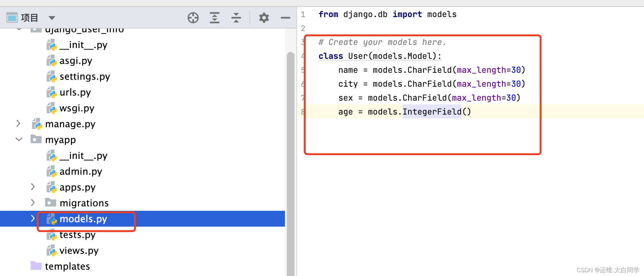Click the Python icon of asgi.py

pyautogui.click(x=52, y=60)
